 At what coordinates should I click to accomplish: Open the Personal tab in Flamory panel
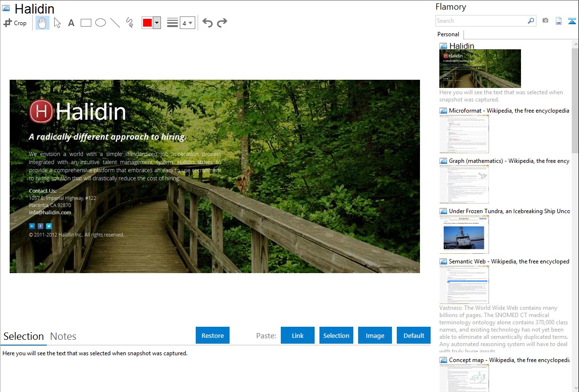[448, 34]
